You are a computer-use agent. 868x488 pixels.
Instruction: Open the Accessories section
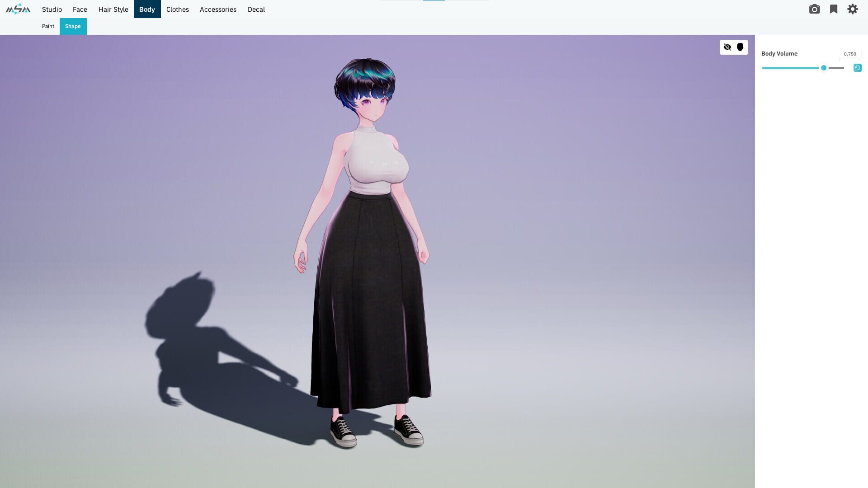tap(218, 9)
